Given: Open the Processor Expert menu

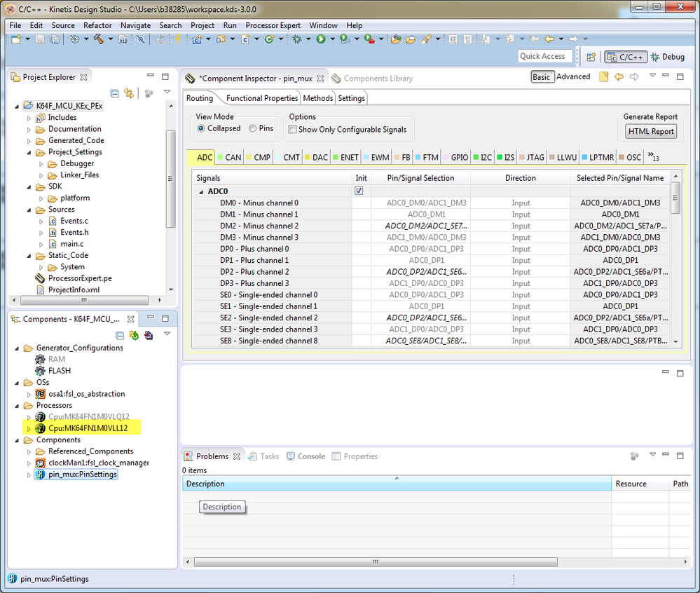Looking at the screenshot, I should click(x=273, y=25).
